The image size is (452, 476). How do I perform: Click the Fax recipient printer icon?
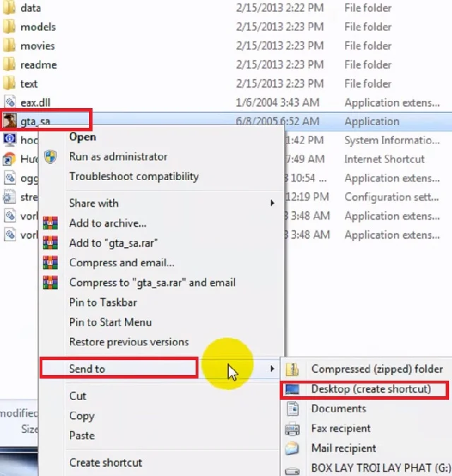(x=292, y=429)
